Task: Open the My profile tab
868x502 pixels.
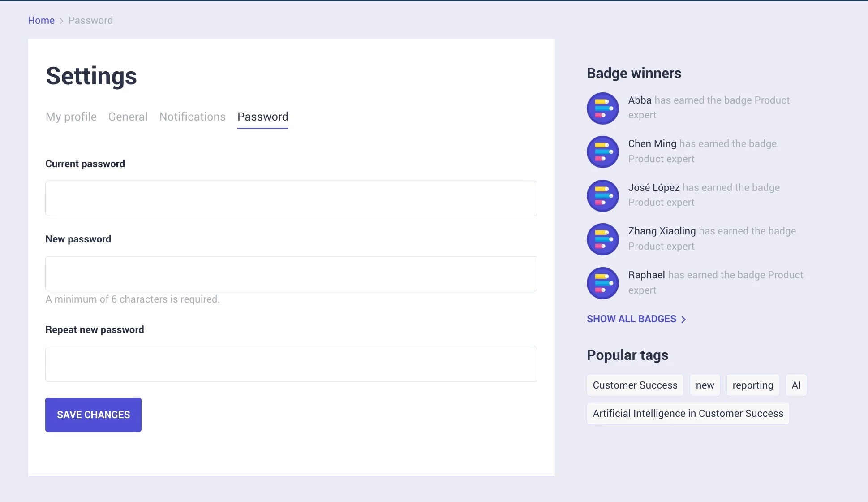Action: click(x=71, y=117)
